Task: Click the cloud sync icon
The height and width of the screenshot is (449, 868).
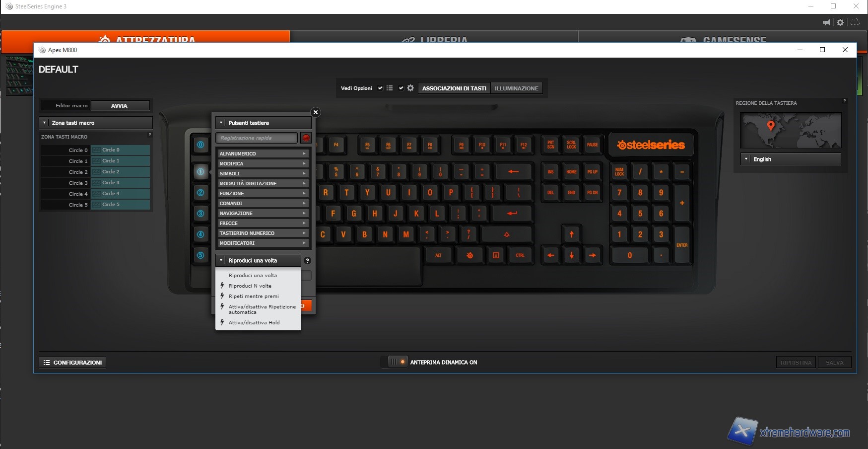Action: (855, 22)
